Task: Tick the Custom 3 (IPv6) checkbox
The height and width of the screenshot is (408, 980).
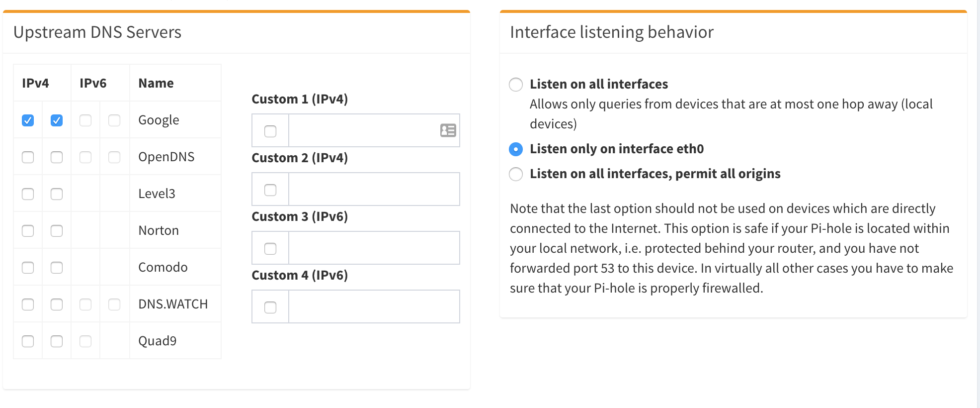Action: click(x=270, y=249)
